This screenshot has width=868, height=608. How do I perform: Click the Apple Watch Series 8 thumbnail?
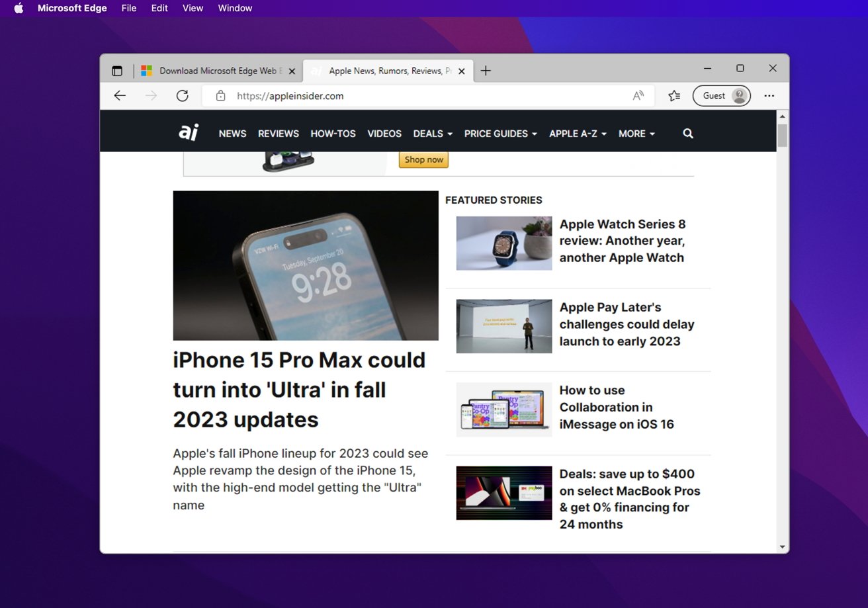(x=503, y=243)
